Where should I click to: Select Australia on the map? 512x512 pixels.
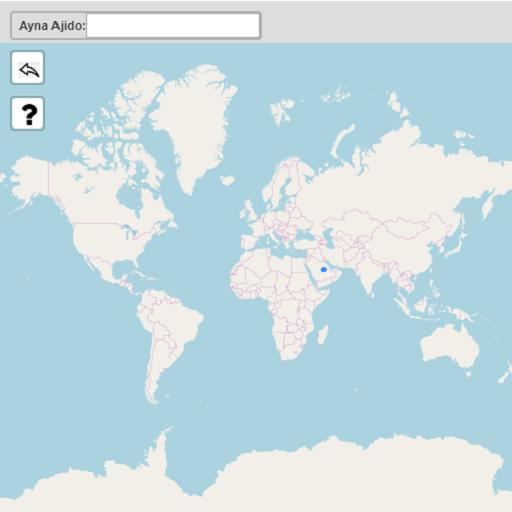click(450, 347)
